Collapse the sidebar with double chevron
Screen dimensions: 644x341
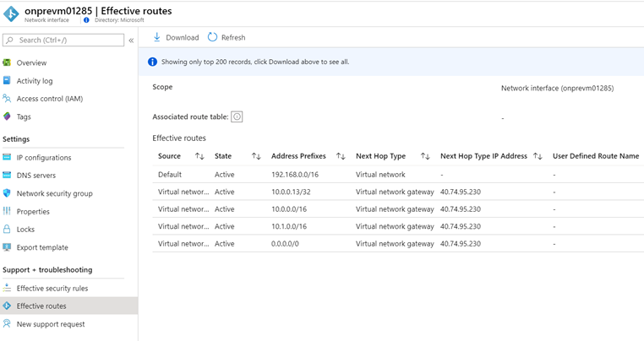(131, 41)
